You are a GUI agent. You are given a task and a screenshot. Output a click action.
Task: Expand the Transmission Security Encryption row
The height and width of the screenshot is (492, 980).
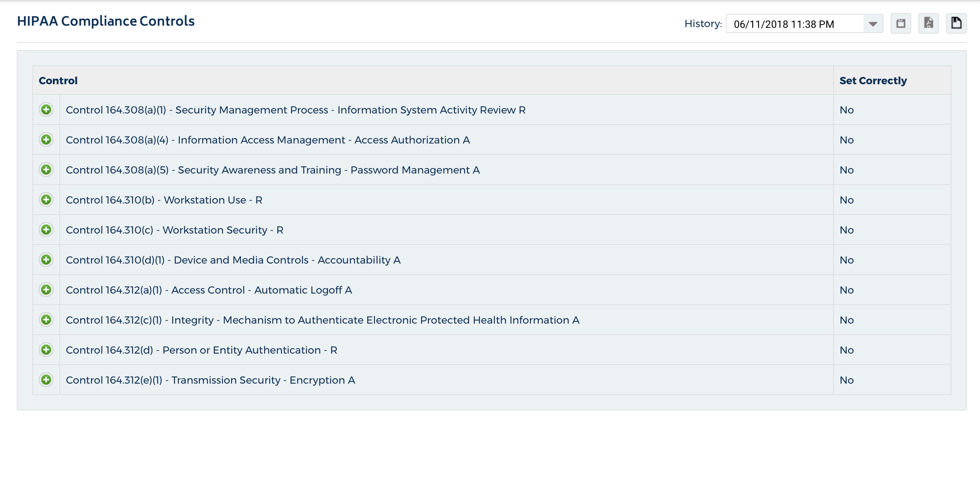[46, 380]
